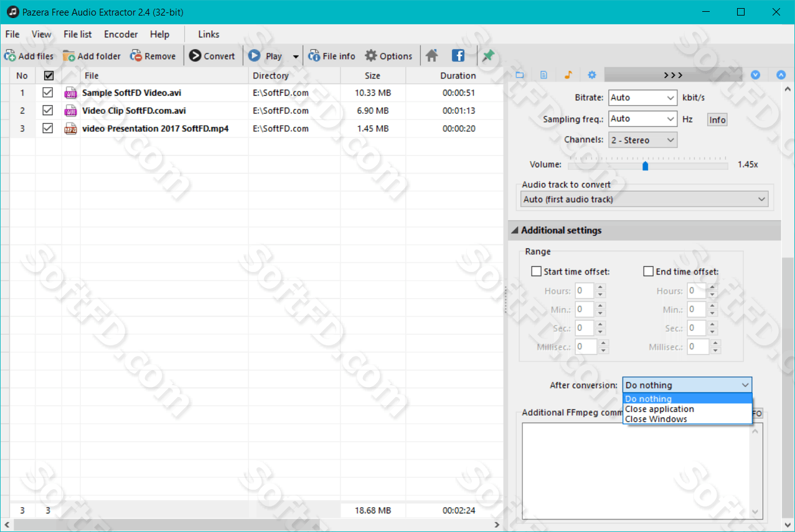
Task: Click the blue up-arrow circle icon
Action: (x=781, y=75)
